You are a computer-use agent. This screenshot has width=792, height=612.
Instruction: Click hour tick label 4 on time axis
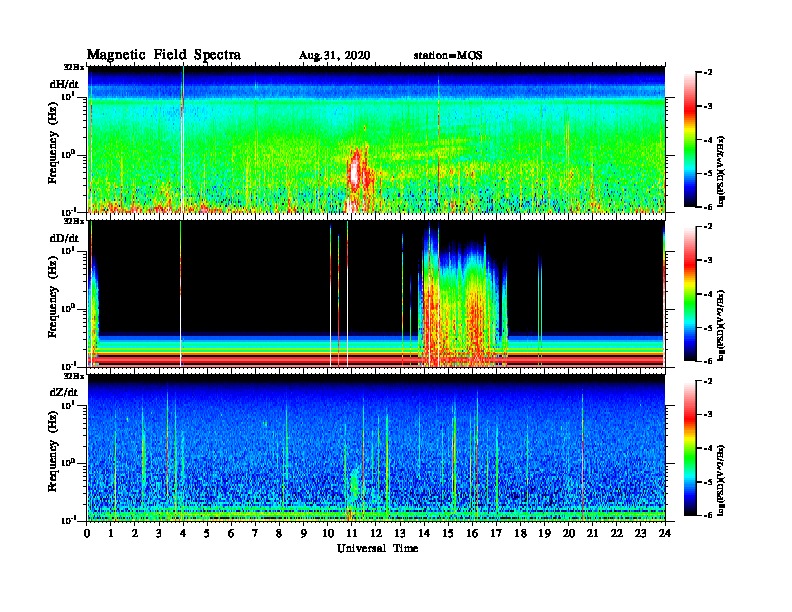pos(183,533)
